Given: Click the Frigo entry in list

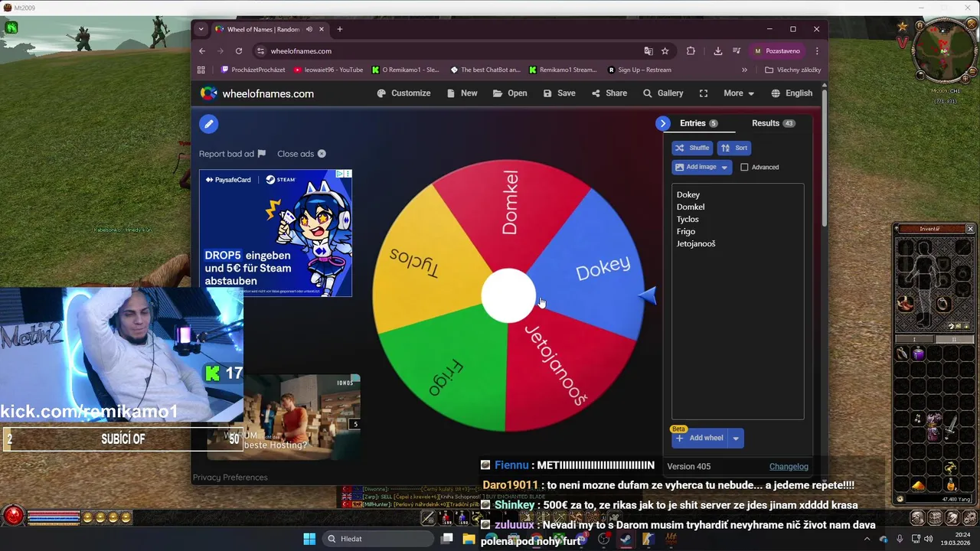Looking at the screenshot, I should [686, 232].
